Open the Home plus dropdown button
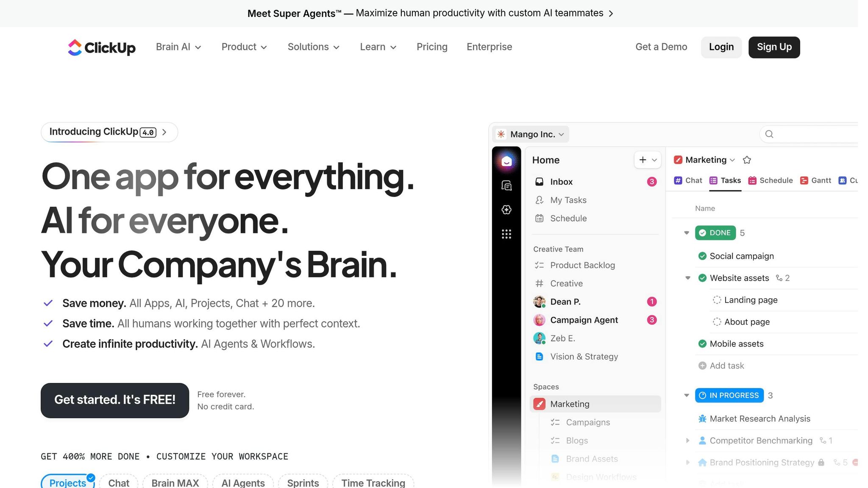Screen dimensions: 868x488 point(648,160)
